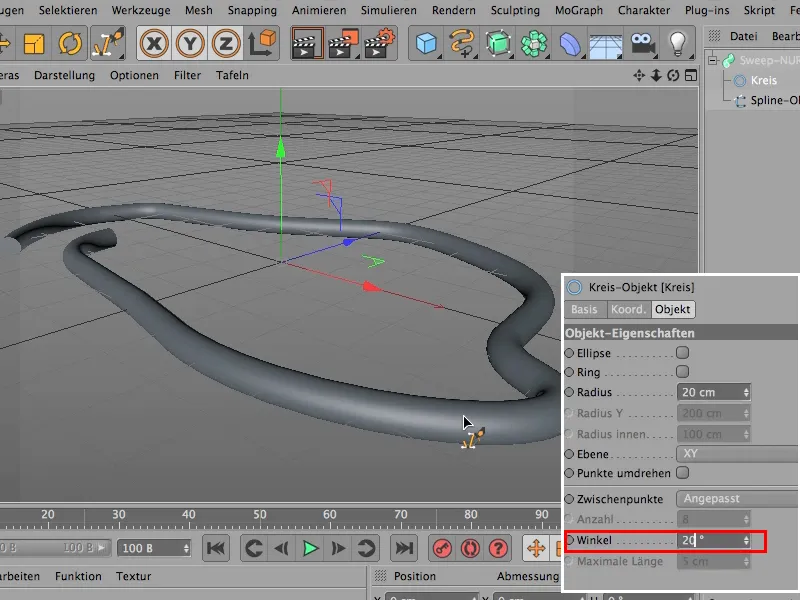The width and height of the screenshot is (800, 600).
Task: Toggle coordinate system icon
Action: tap(262, 43)
